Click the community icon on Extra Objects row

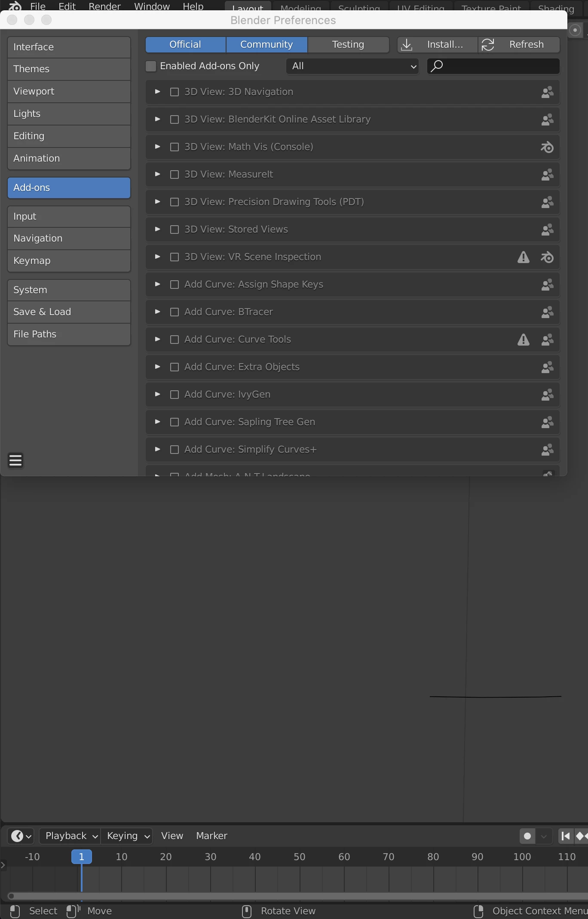coord(547,367)
